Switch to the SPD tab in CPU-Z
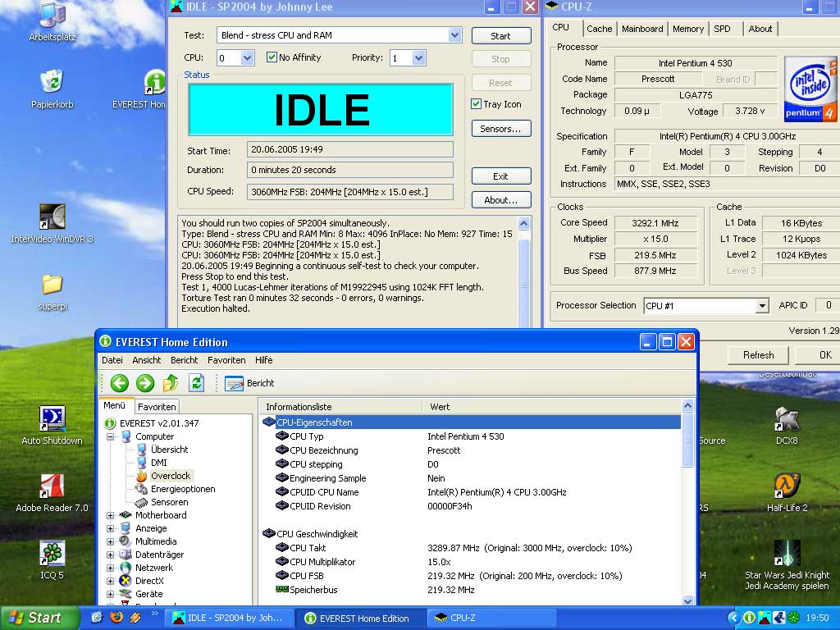 click(x=722, y=29)
